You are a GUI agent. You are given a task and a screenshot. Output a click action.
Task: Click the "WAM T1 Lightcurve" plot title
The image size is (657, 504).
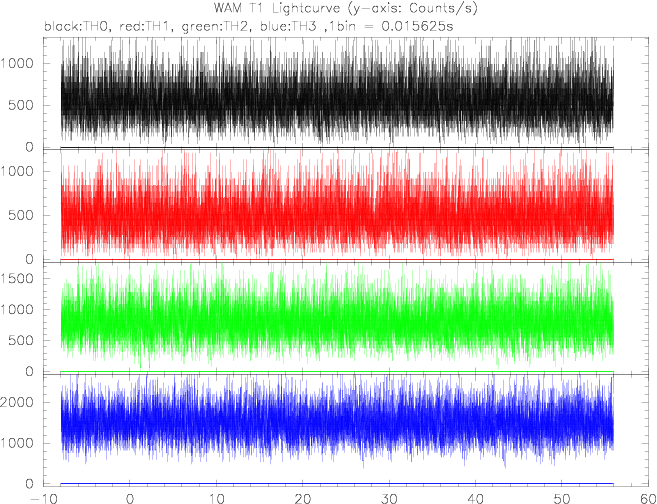pyautogui.click(x=345, y=8)
